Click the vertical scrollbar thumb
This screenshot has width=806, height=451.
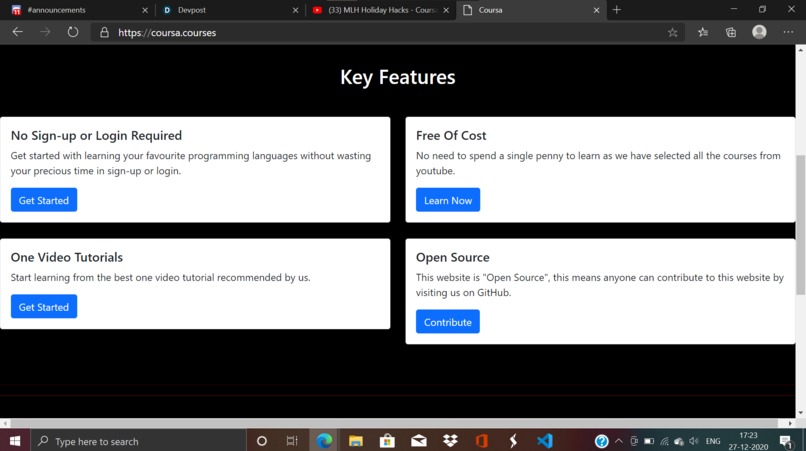(x=800, y=225)
